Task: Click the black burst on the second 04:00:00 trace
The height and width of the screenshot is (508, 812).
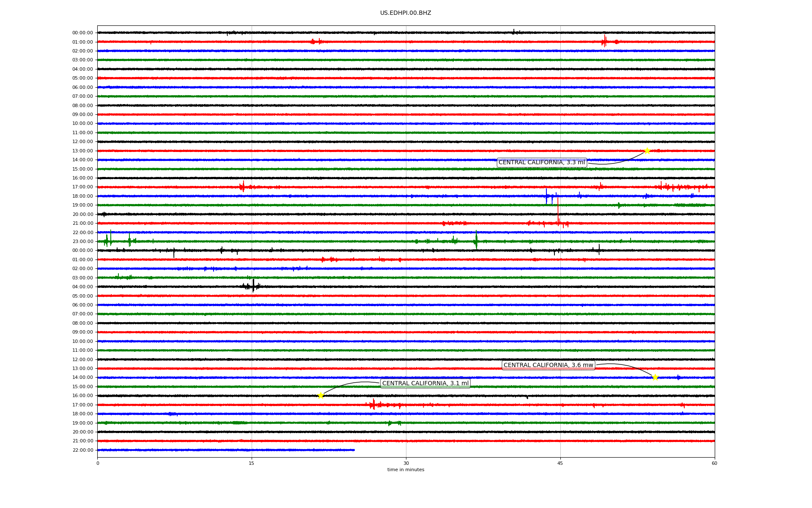Action: (x=253, y=286)
